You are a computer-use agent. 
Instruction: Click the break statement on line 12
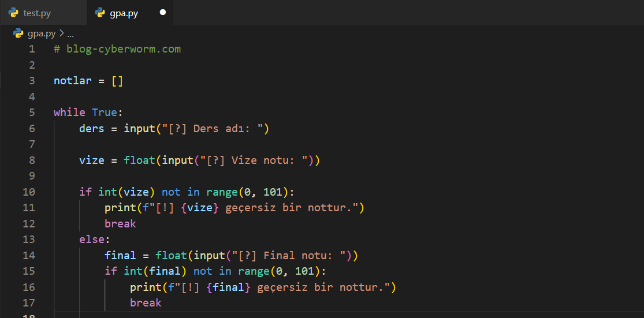pyautogui.click(x=120, y=223)
